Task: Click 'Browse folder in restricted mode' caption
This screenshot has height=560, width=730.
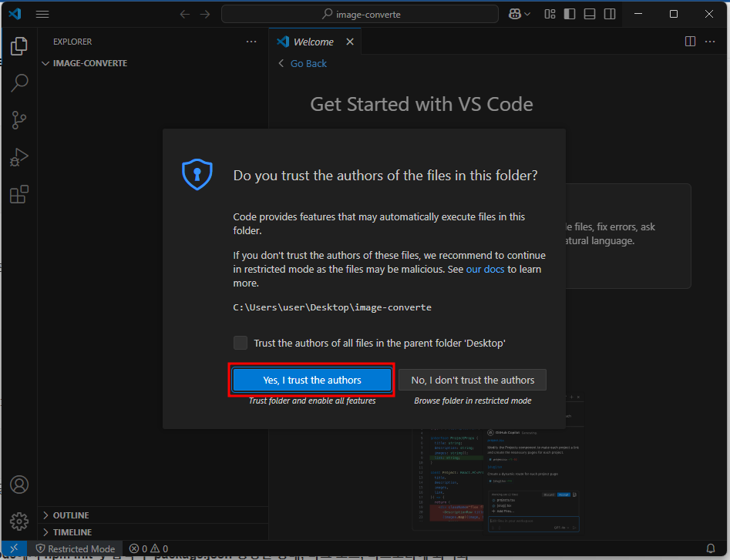Action: pyautogui.click(x=473, y=401)
